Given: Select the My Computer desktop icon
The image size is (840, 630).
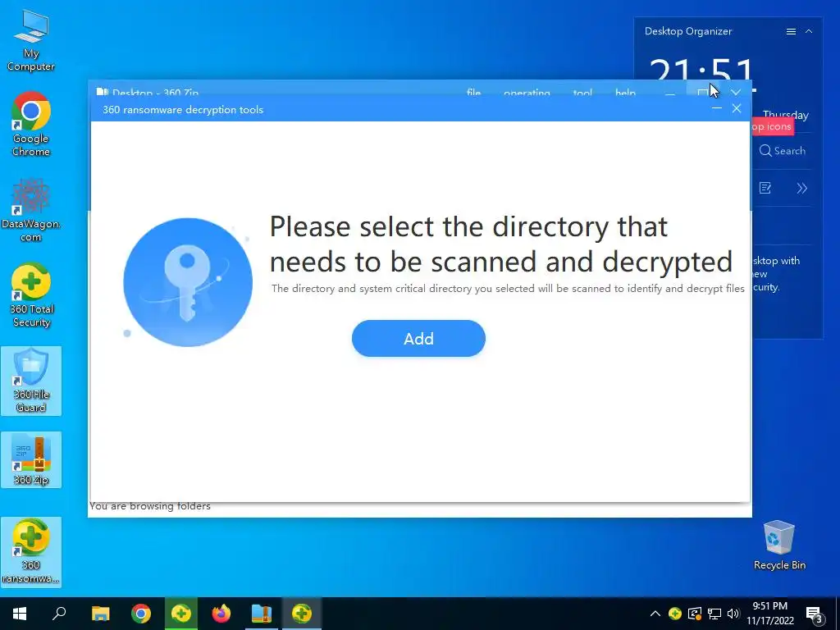Looking at the screenshot, I should pos(31,41).
